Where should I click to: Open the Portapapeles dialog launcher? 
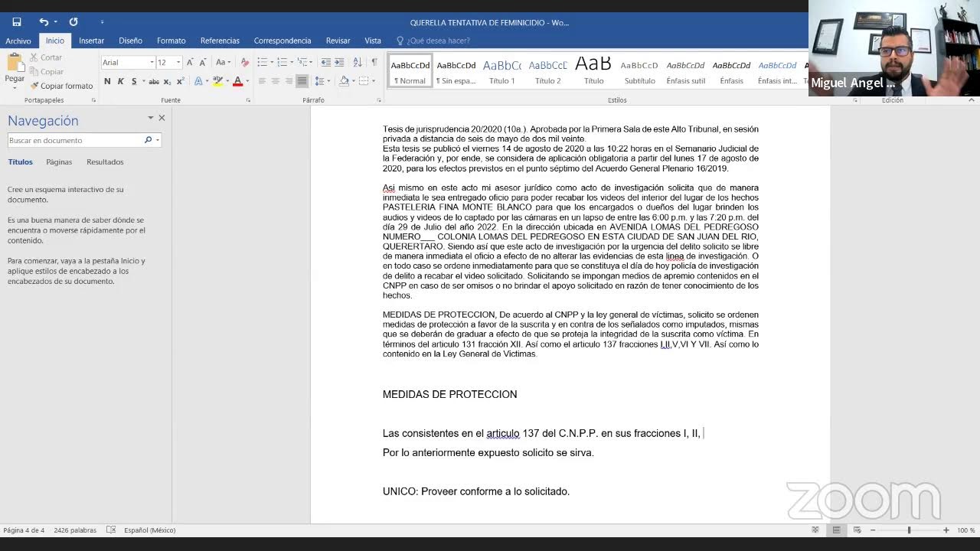click(x=94, y=100)
